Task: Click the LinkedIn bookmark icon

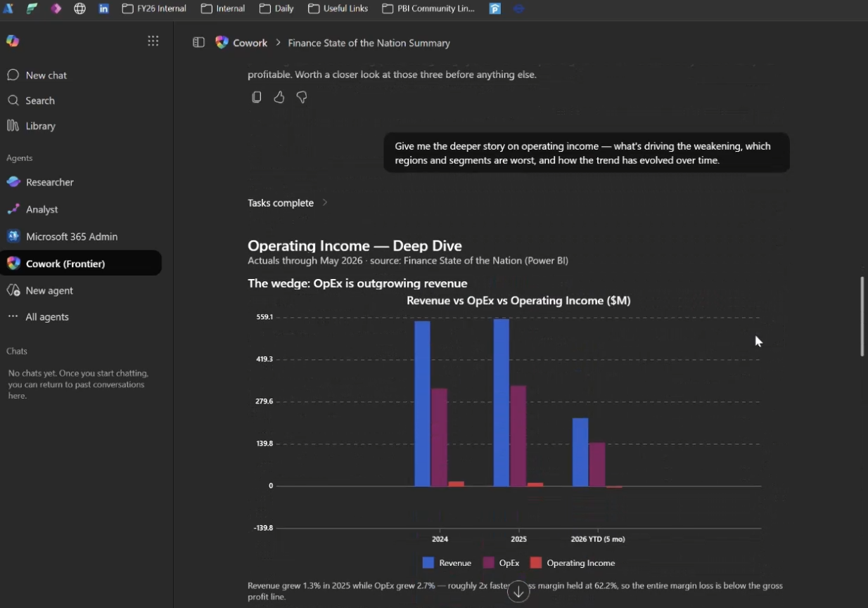Action: click(103, 8)
